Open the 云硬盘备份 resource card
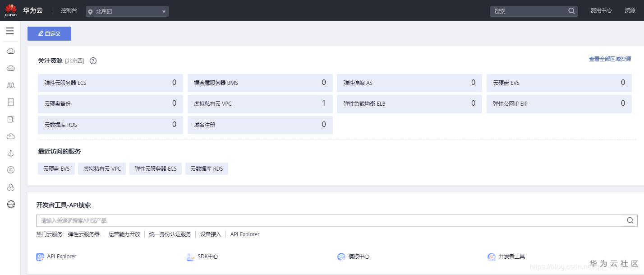644x275 pixels. (x=110, y=104)
